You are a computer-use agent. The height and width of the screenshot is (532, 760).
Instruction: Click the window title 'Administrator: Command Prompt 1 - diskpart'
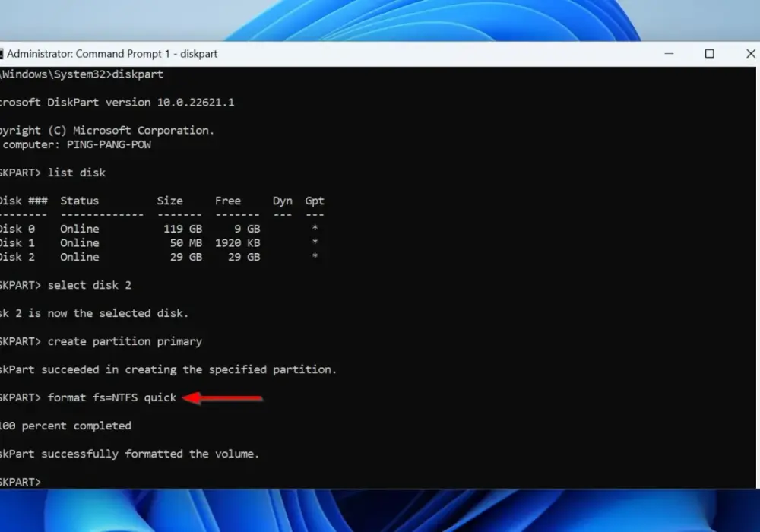112,54
